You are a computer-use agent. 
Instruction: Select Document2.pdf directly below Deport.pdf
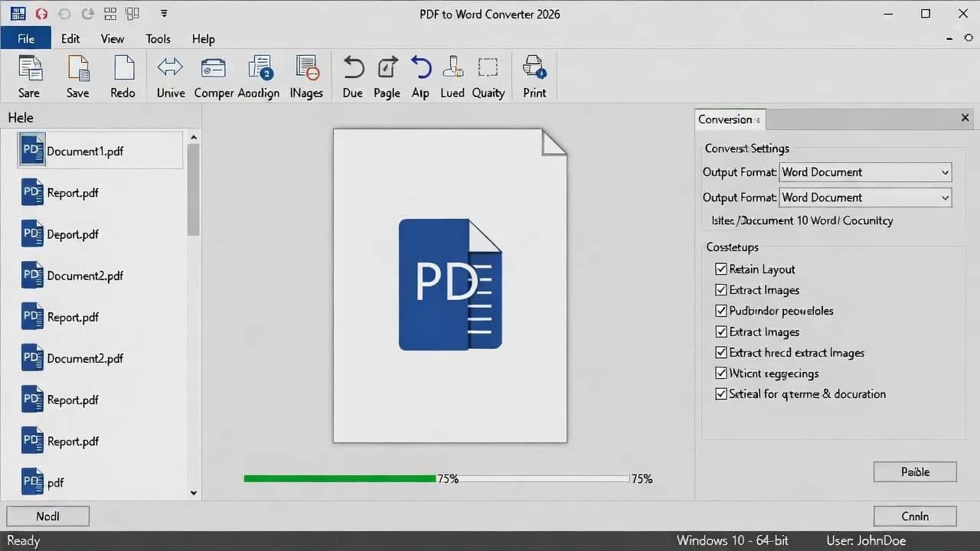[x=100, y=275]
